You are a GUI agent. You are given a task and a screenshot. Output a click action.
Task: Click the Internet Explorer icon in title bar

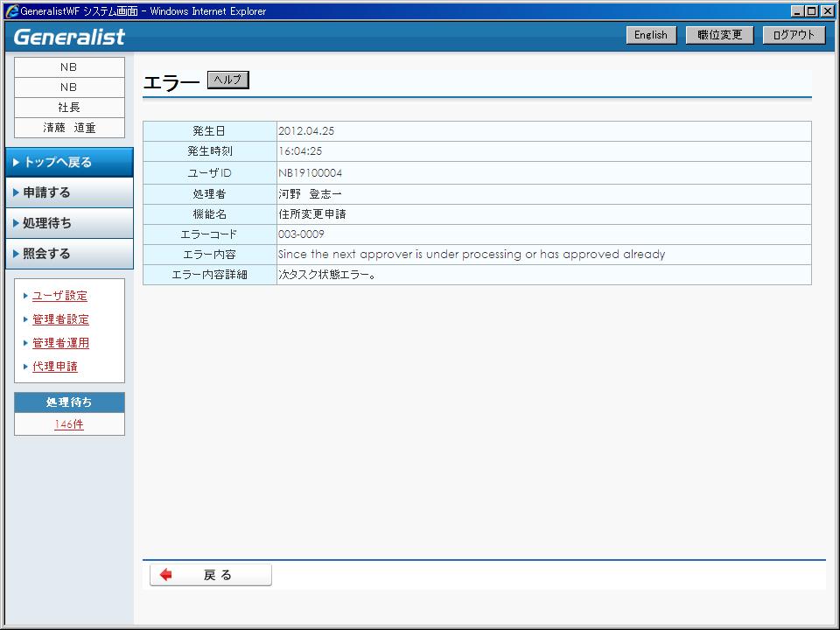point(11,11)
